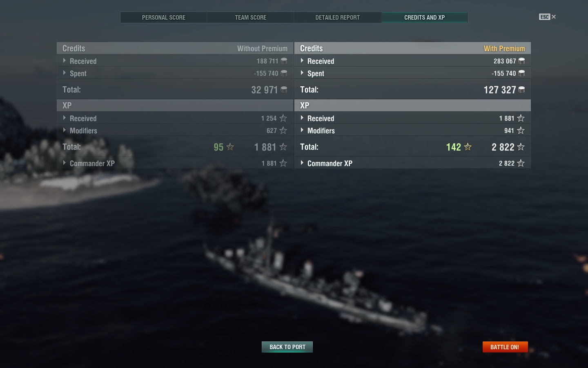Click the credits coin icon beside 283 067
588x368 pixels.
(x=521, y=61)
